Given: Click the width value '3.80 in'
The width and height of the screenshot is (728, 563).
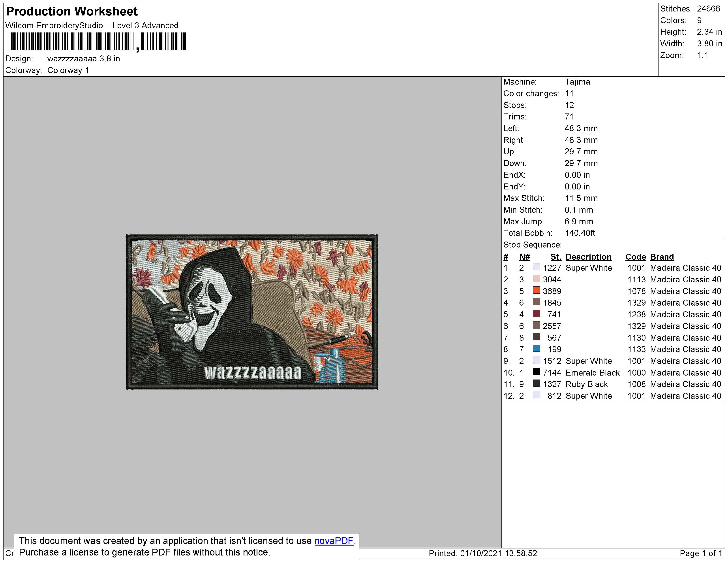Looking at the screenshot, I should pos(709,44).
